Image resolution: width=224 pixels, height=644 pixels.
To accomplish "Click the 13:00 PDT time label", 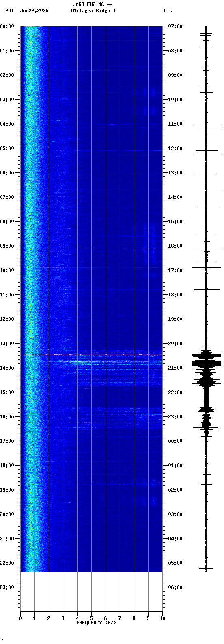I will [7, 344].
